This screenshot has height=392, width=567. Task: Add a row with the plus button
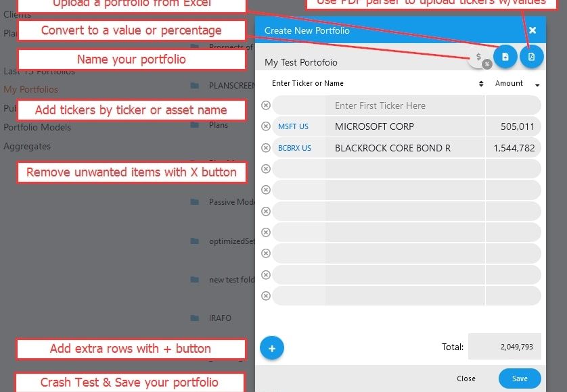pos(272,348)
